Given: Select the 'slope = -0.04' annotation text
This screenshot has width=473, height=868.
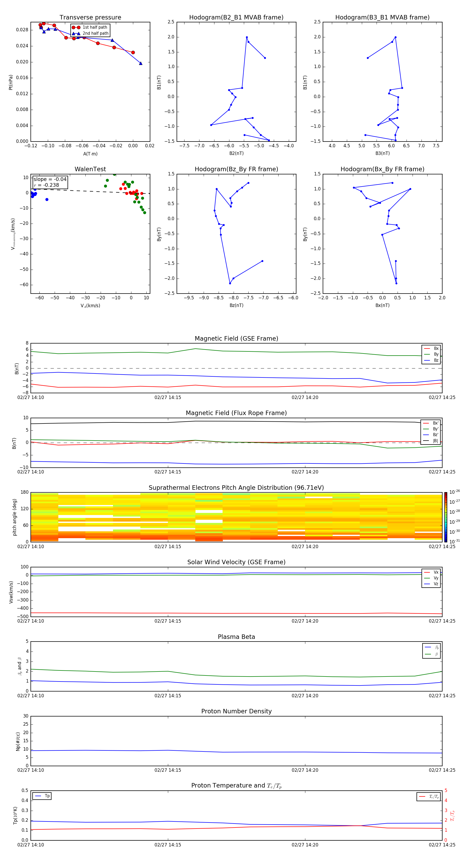Looking at the screenshot, I should [50, 179].
